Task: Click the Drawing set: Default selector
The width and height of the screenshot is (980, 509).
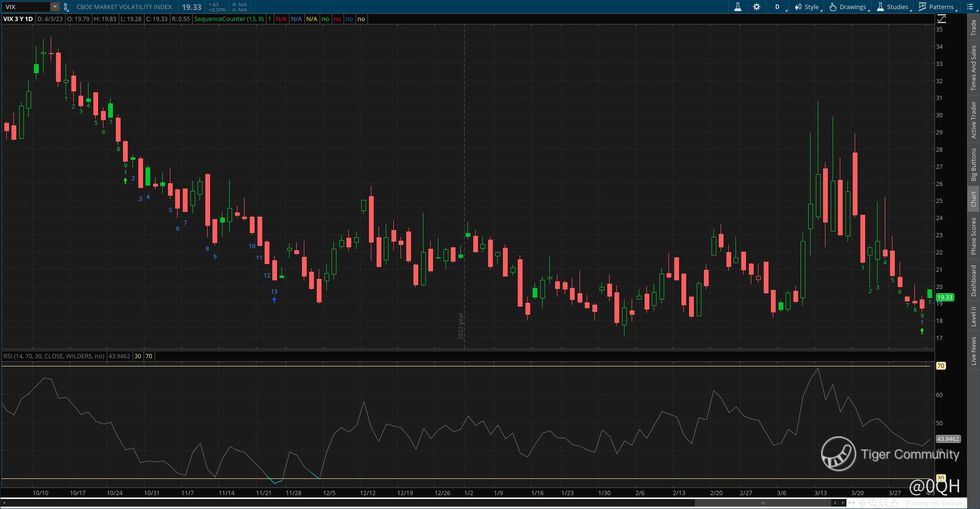Action: [x=933, y=503]
